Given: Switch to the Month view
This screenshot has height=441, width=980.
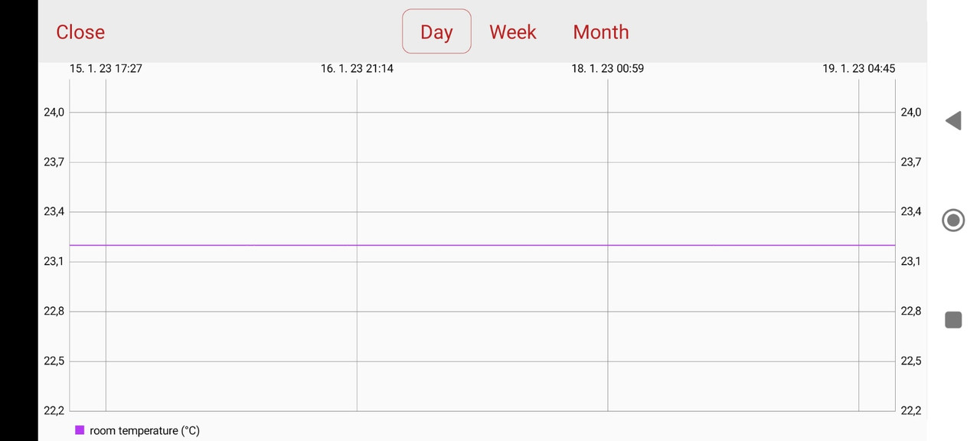Looking at the screenshot, I should click(601, 32).
